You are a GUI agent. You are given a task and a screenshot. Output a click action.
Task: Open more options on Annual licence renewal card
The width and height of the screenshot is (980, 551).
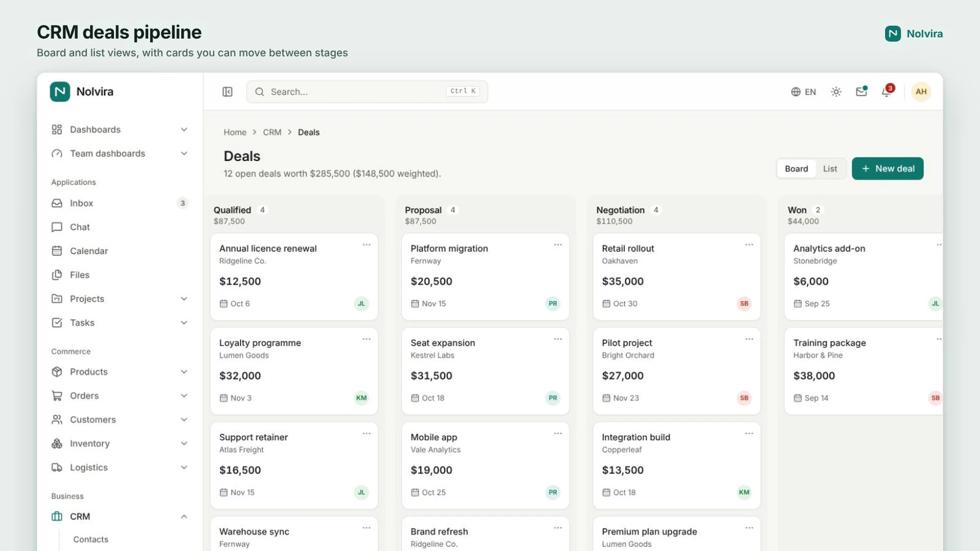366,245
